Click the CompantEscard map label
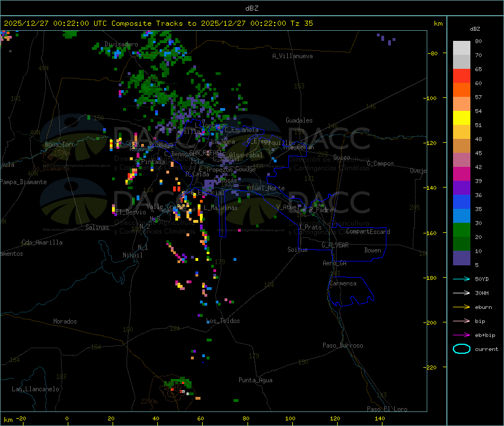Image resolution: width=504 pixels, height=426 pixels. 368,232
